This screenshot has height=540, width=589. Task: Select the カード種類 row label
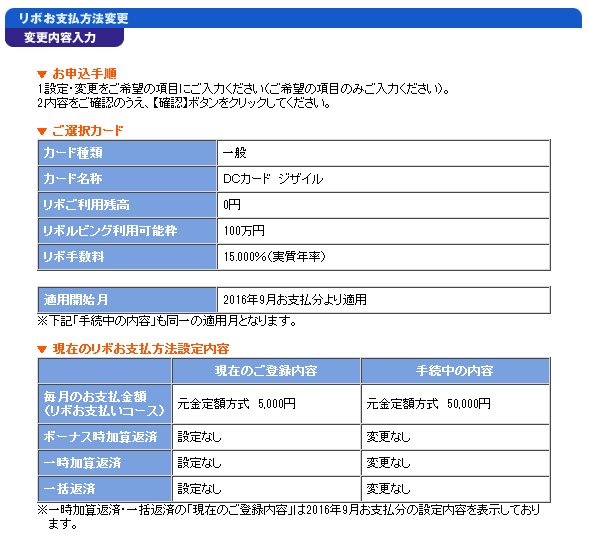tap(127, 153)
